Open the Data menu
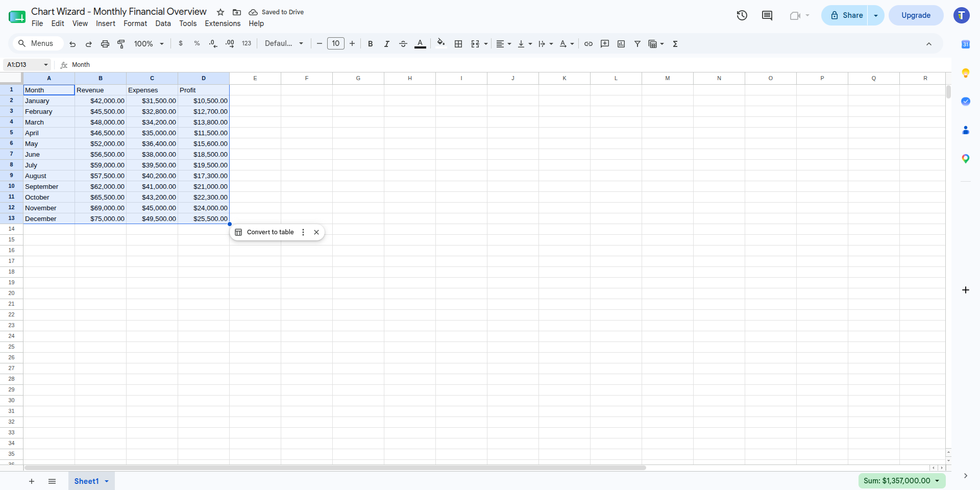The height and width of the screenshot is (490, 980). tap(163, 23)
